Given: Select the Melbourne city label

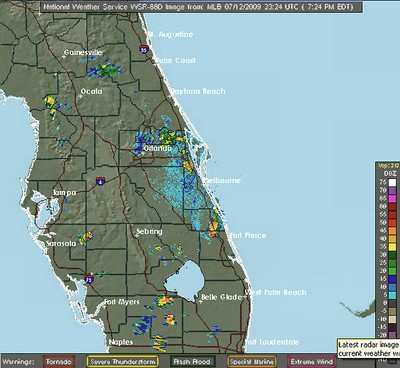Looking at the screenshot, I should 221,180.
